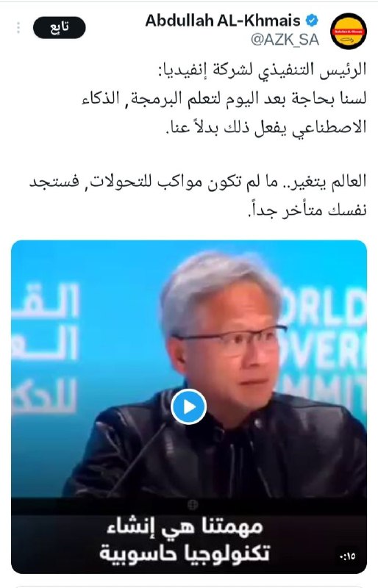This screenshot has height=588, width=378.
Task: Open the @AZK_SA handle link
Action: 285,40
